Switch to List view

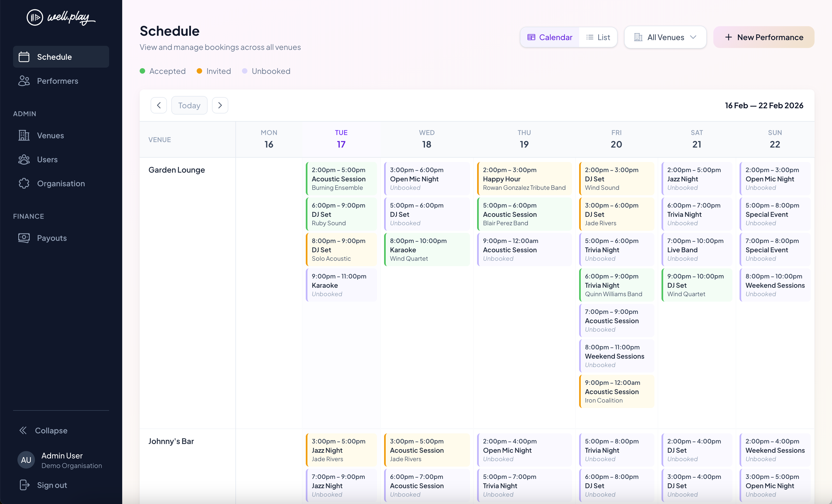pyautogui.click(x=598, y=37)
